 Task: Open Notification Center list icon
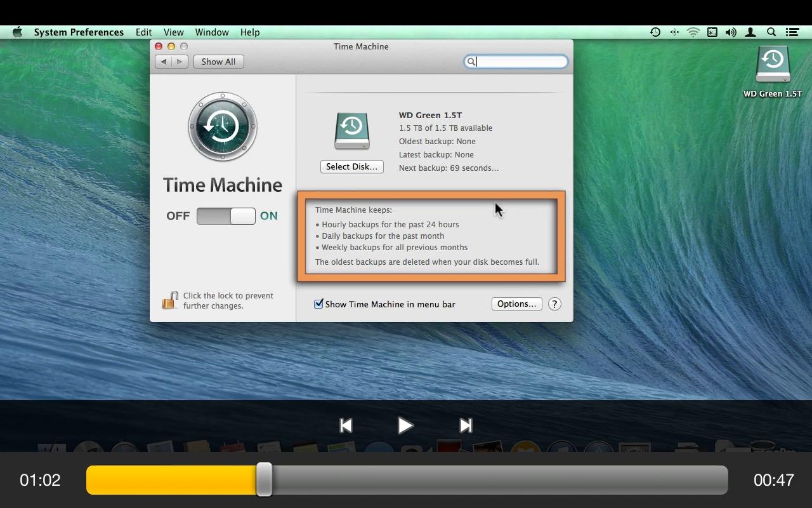tap(792, 32)
